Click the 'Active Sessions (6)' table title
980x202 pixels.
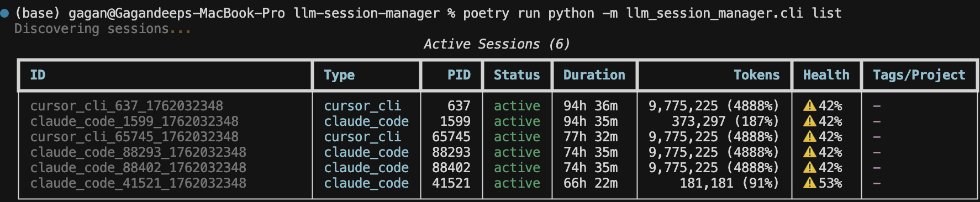point(497,44)
